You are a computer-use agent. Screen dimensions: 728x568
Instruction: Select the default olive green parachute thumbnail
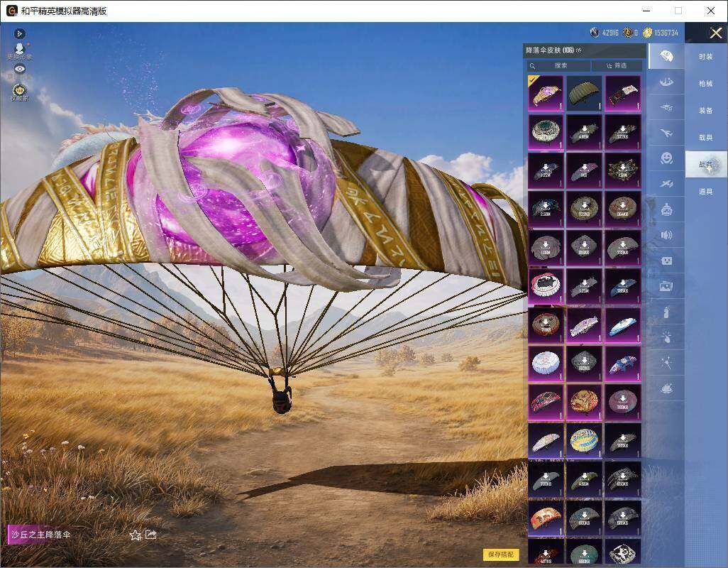point(584,93)
